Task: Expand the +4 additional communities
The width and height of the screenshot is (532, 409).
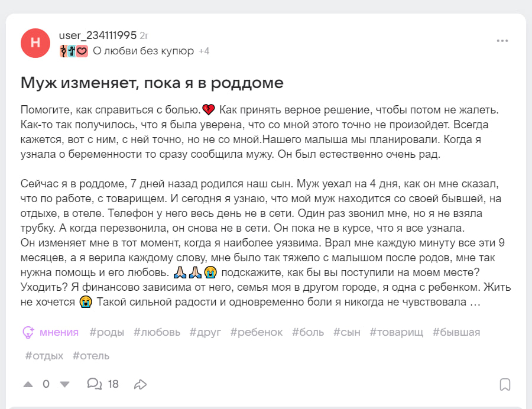Action: [204, 51]
